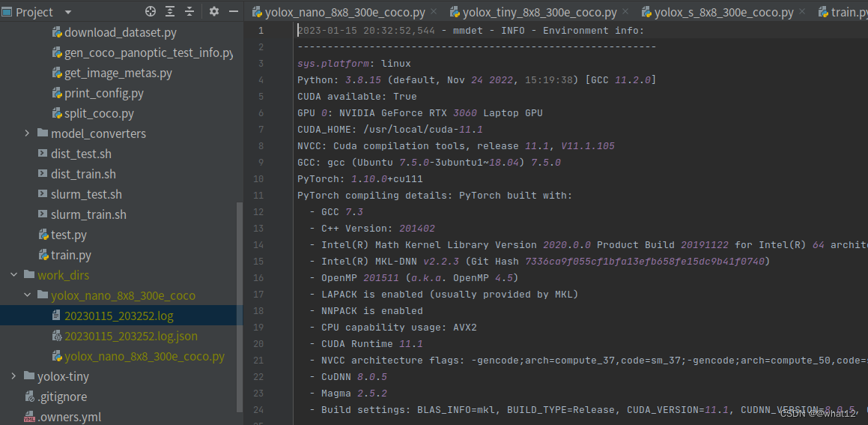Viewport: 868px width, 425px height.
Task: Click shell script icon of slurm_train.sh
Action: 43,214
